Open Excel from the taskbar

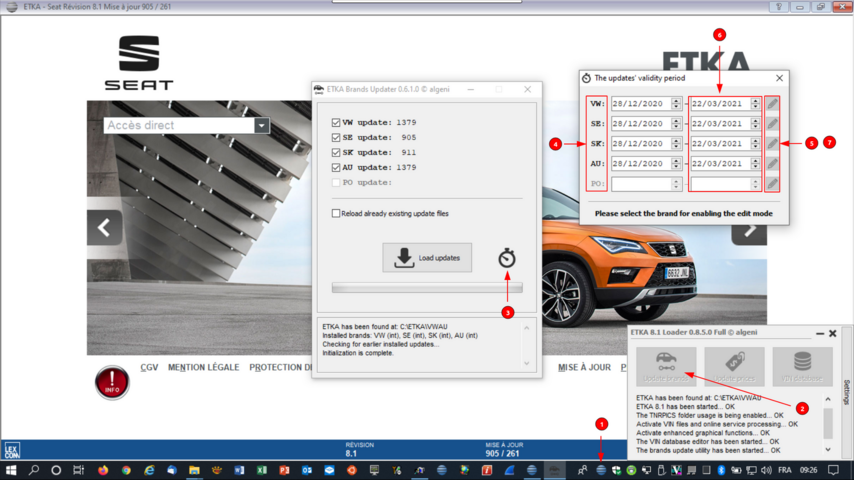coord(262,470)
